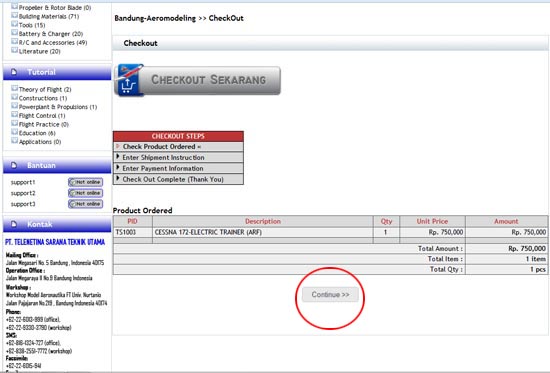Open Theory of Flight (2) tutorial
The width and height of the screenshot is (550, 373).
pos(45,89)
